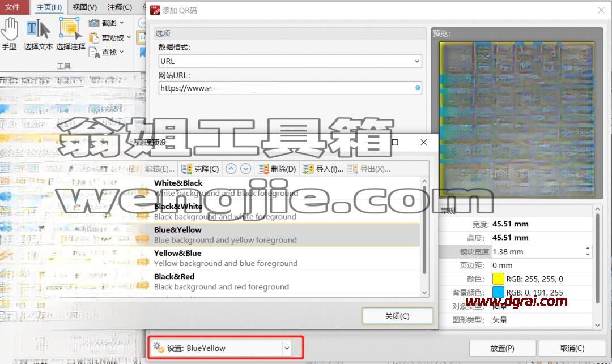Move preset down with the down arrow

(x=245, y=169)
